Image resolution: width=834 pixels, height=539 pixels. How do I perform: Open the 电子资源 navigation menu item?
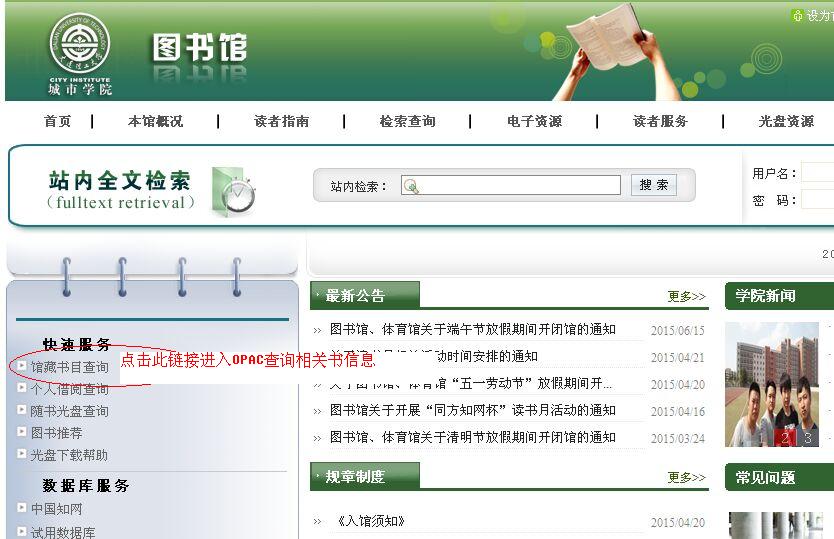(534, 121)
